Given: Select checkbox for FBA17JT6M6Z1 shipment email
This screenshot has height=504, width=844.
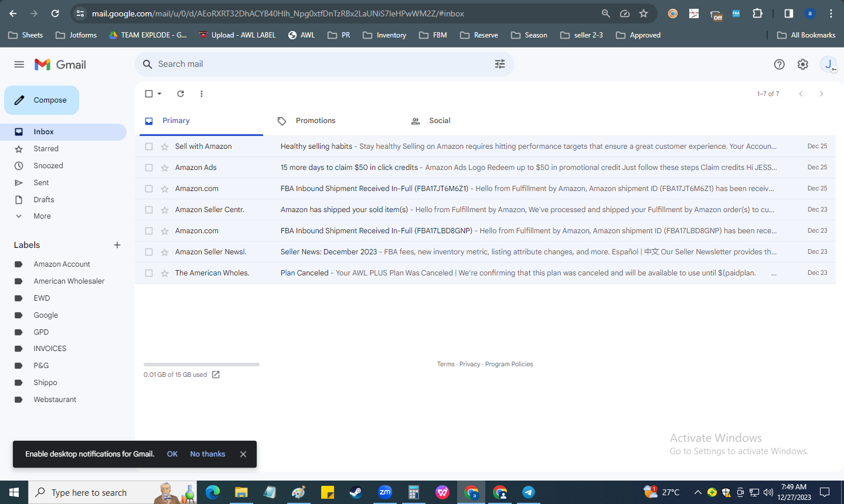Looking at the screenshot, I should click(x=149, y=189).
